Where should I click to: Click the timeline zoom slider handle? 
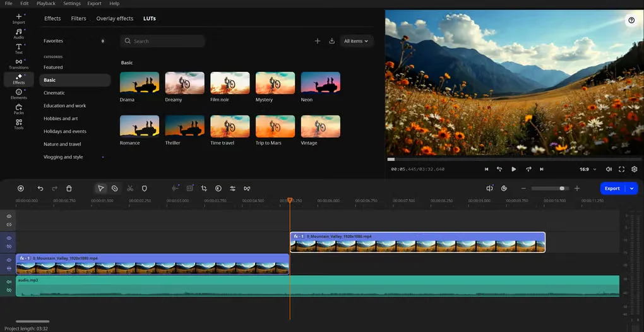point(562,188)
